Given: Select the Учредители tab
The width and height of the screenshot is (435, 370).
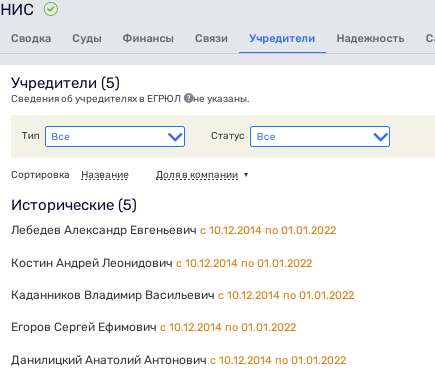Looking at the screenshot, I should coord(282,38).
